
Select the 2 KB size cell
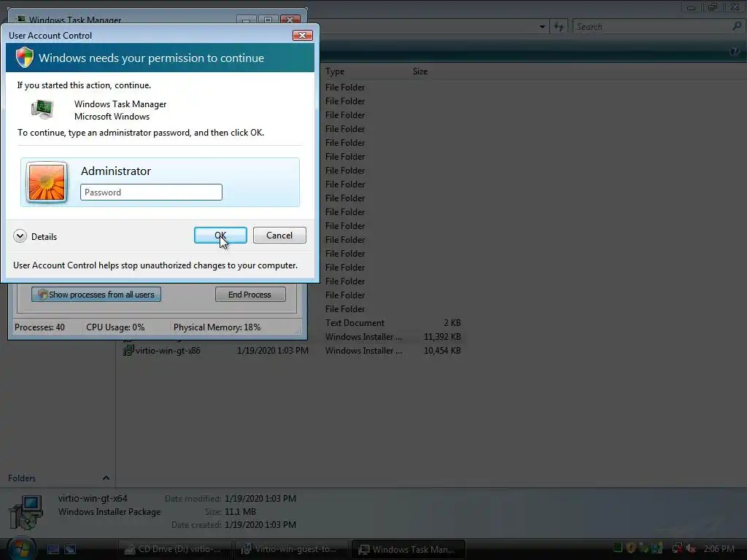pyautogui.click(x=452, y=323)
